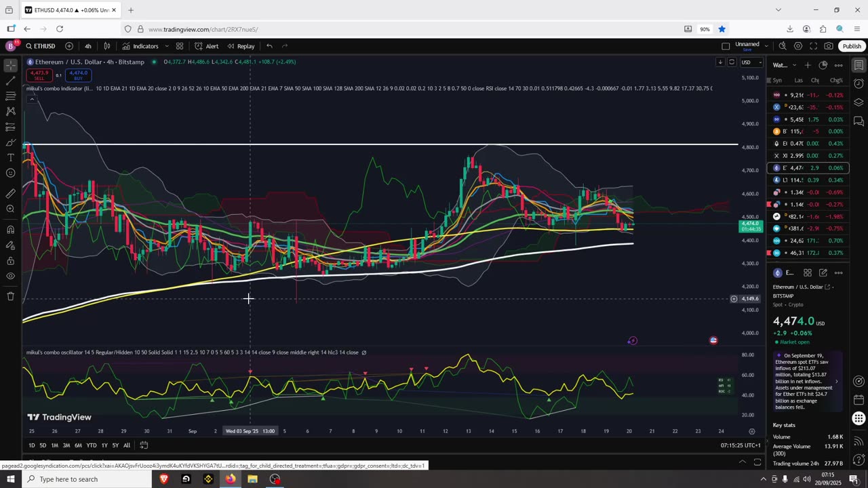The image size is (868, 488).
Task: Open the Object tree layers icon
Action: tap(859, 102)
